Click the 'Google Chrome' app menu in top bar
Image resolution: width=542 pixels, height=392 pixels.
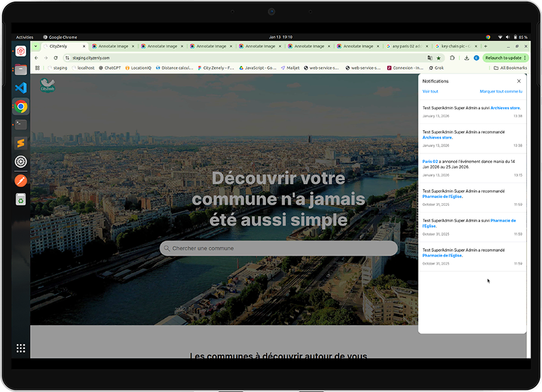point(60,37)
